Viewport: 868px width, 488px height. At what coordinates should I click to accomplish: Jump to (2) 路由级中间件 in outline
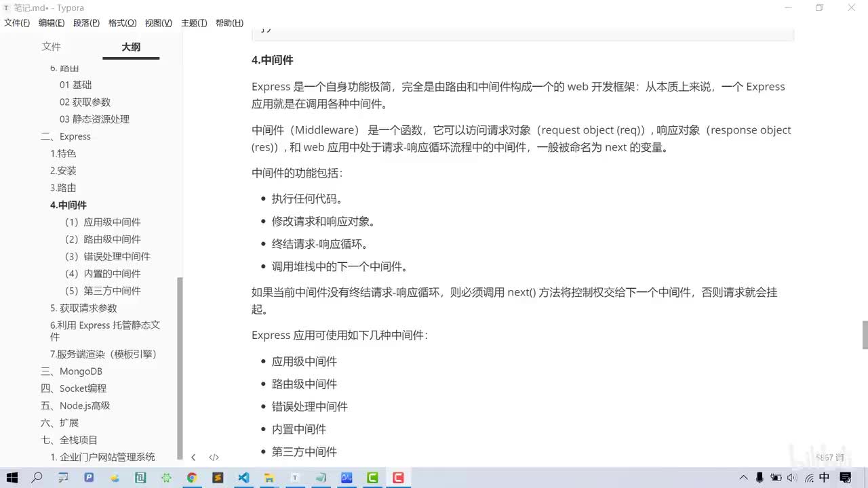pyautogui.click(x=103, y=239)
